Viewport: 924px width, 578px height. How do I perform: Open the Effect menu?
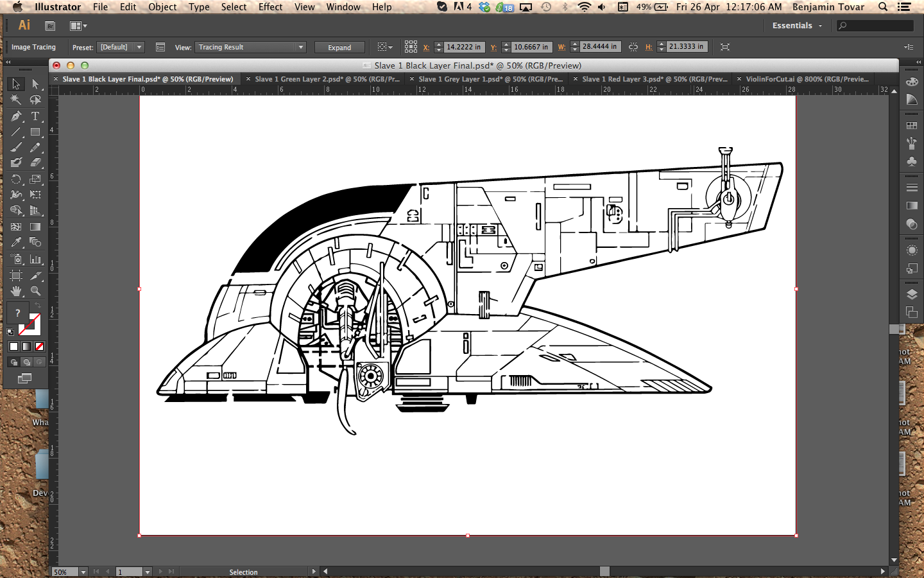(270, 7)
